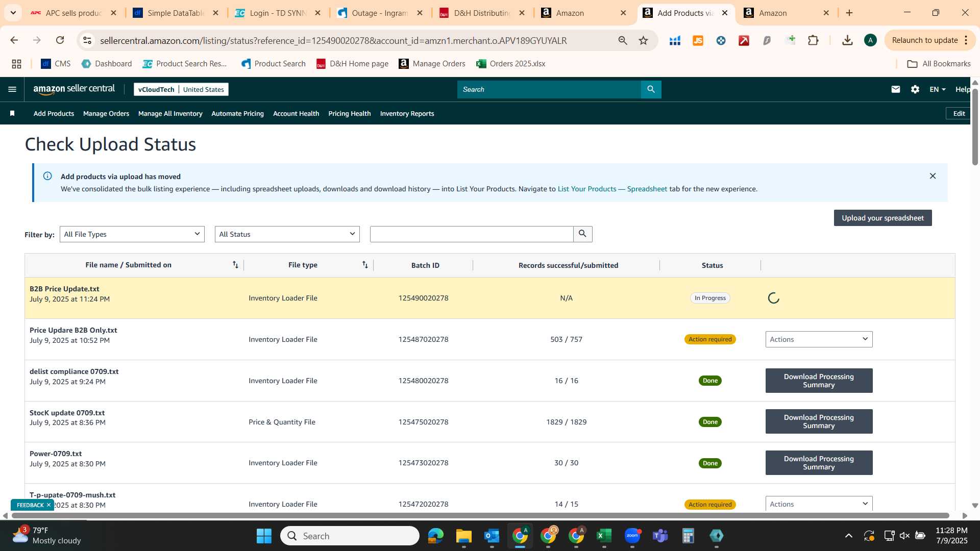This screenshot has height=551, width=980.
Task: Sort by File type column arrows
Action: point(365,265)
